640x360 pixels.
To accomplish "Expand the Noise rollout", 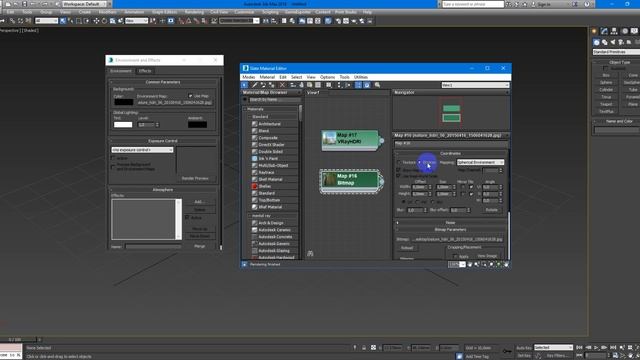I will click(x=451, y=222).
